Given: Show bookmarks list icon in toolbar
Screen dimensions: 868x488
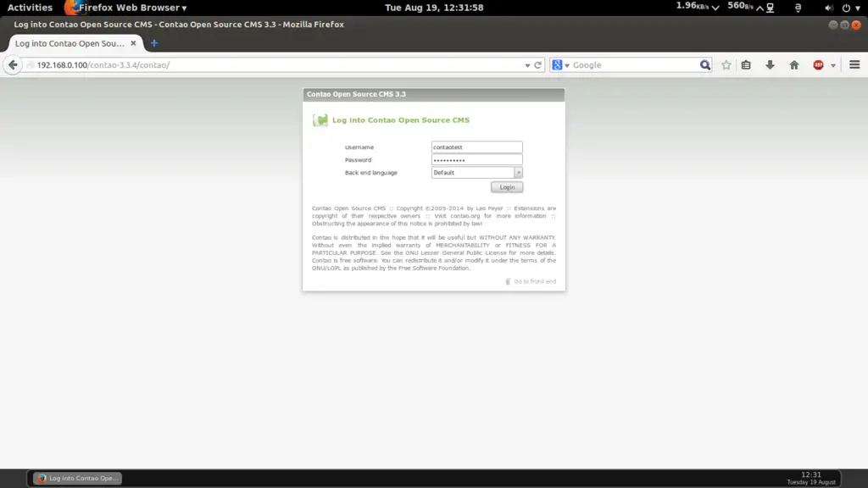Looking at the screenshot, I should point(746,64).
